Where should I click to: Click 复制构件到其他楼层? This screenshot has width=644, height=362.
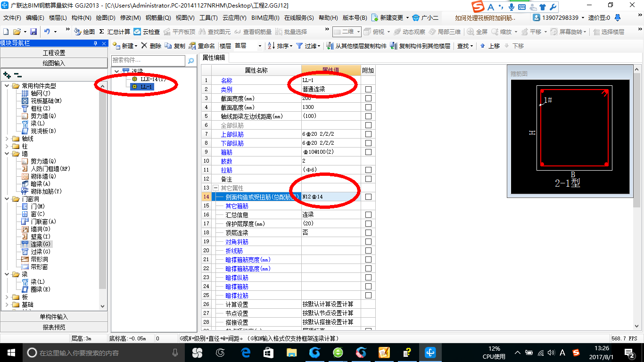point(421,46)
